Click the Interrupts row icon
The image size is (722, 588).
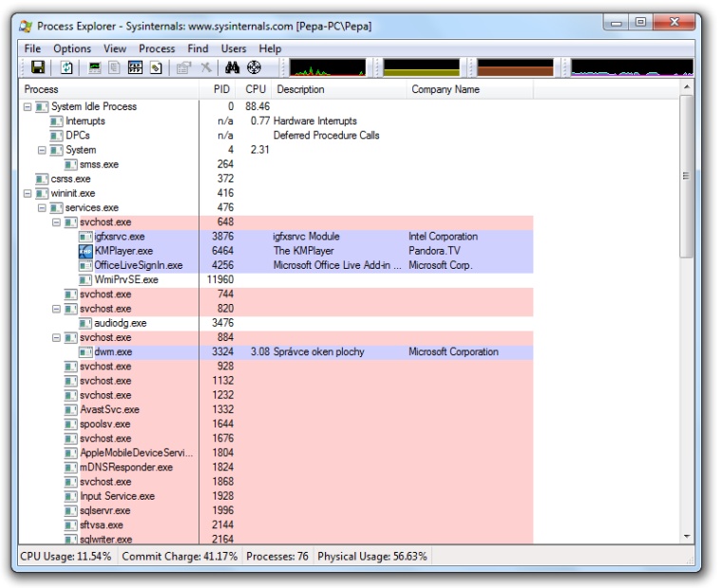(x=57, y=121)
